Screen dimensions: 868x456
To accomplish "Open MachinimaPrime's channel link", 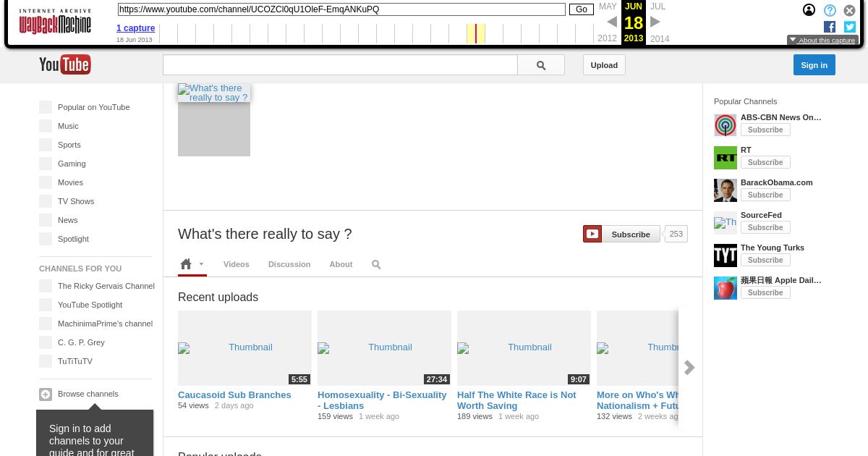I will [x=106, y=324].
